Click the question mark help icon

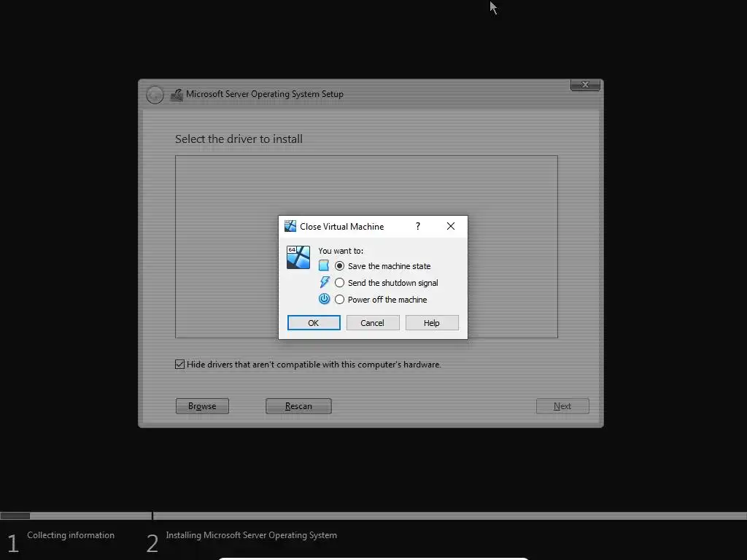(418, 226)
